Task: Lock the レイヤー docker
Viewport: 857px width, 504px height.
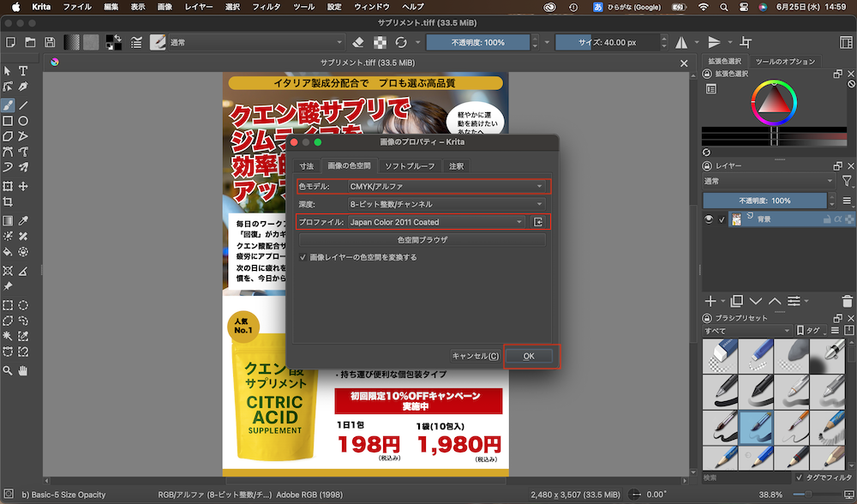Action: tap(707, 165)
